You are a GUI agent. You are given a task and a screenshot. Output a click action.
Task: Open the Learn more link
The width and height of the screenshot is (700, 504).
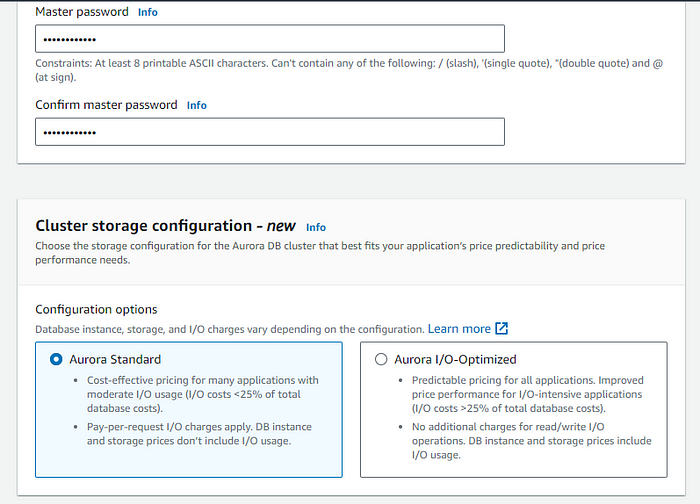459,329
